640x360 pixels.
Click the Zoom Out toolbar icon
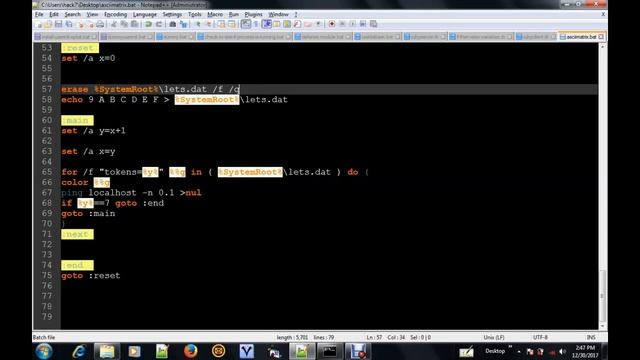[x=208, y=24]
